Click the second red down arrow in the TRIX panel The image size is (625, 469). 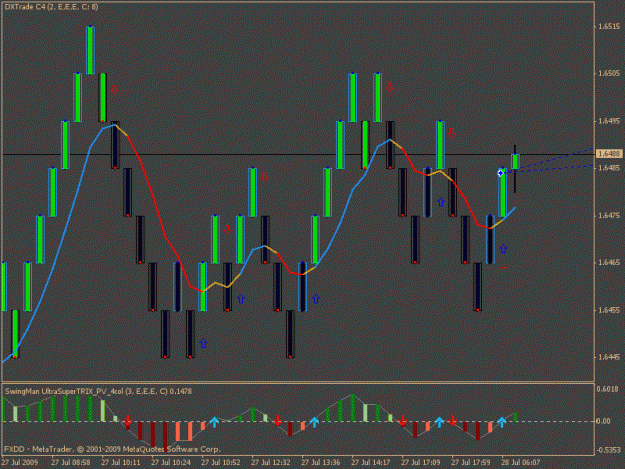(278, 420)
